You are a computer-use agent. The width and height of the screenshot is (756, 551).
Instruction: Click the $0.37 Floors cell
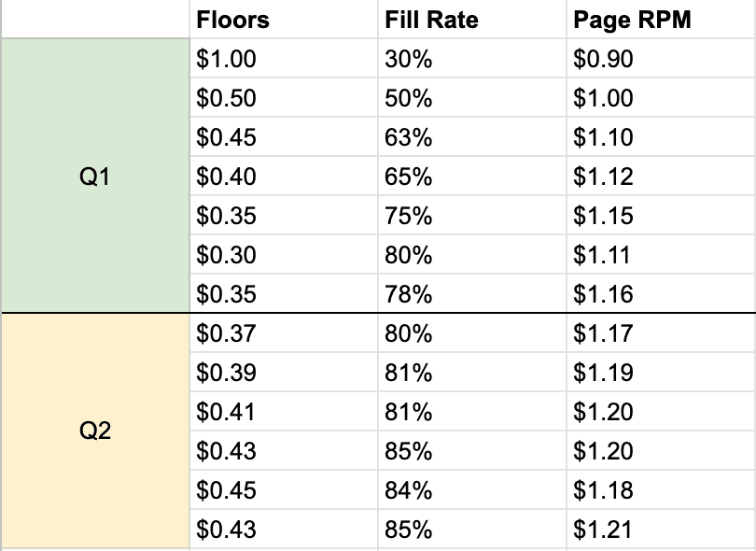[281, 333]
